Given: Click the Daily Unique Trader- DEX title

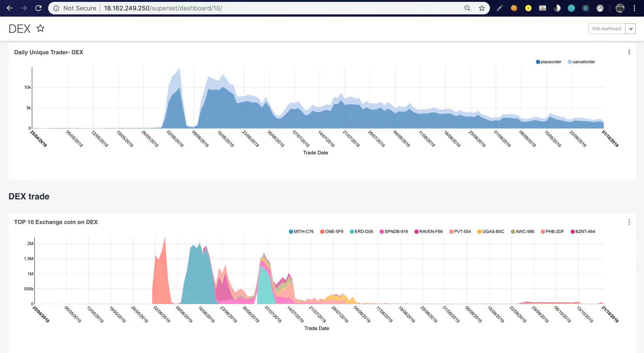Looking at the screenshot, I should (49, 52).
